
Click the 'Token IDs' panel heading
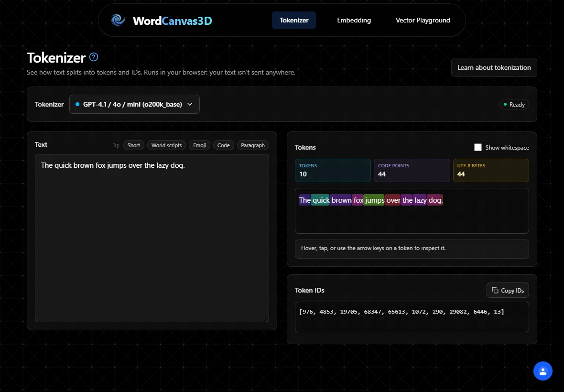[309, 290]
